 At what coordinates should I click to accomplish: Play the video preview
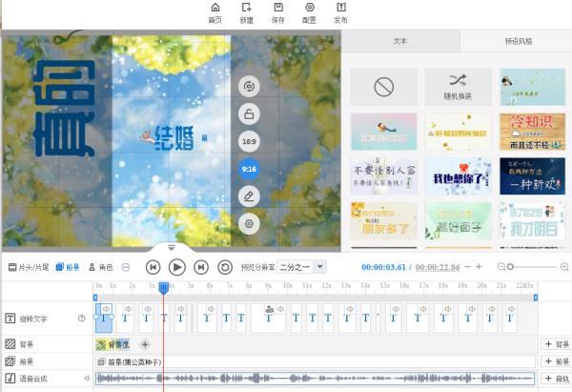[177, 268]
